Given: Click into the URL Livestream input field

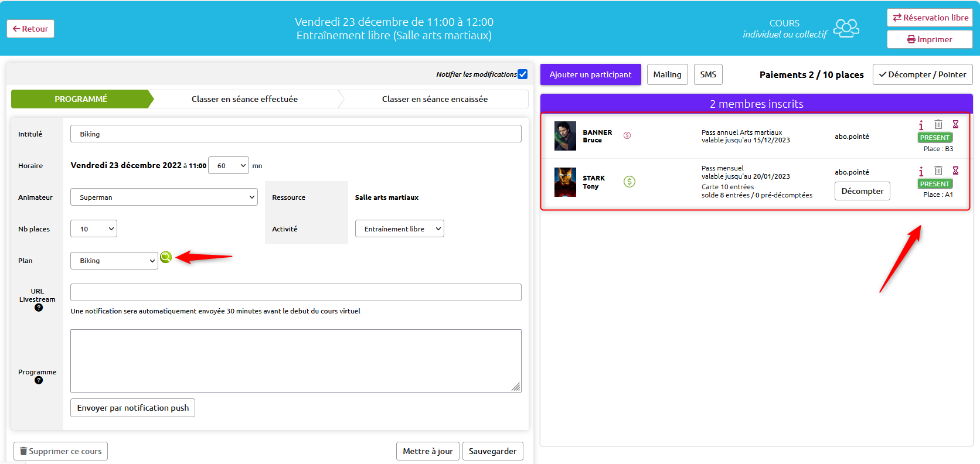Looking at the screenshot, I should [x=296, y=292].
